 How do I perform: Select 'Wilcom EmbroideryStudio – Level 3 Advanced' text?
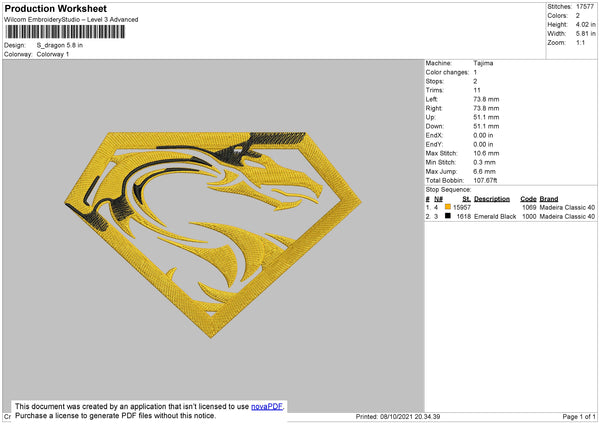click(71, 20)
